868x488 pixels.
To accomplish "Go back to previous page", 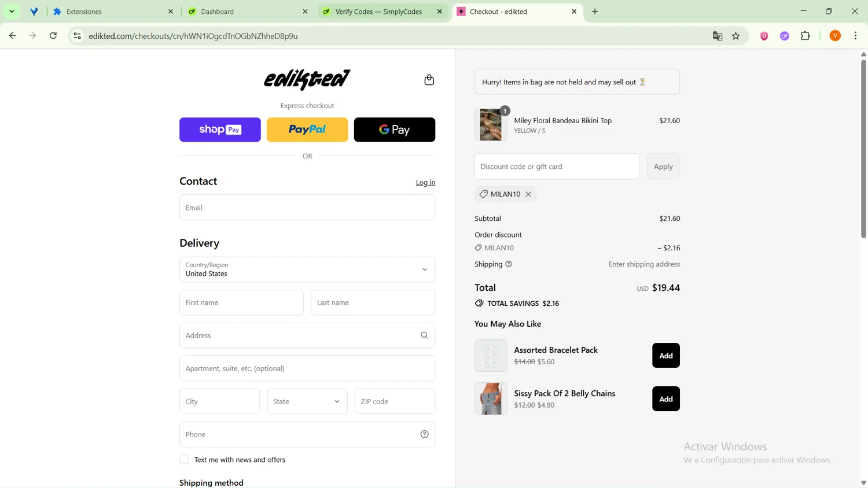I will pos(13,36).
